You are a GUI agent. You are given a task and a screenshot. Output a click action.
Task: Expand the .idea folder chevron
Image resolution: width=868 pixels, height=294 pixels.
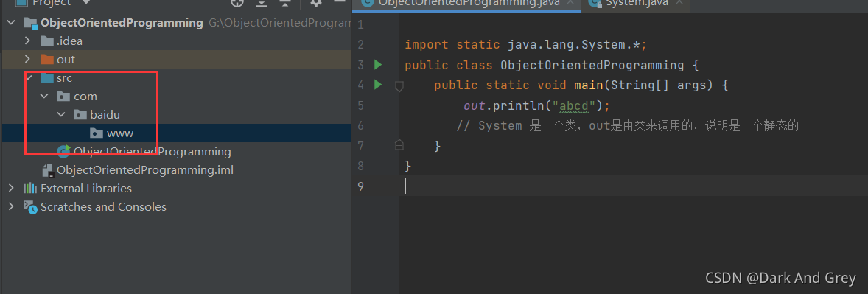[28, 41]
